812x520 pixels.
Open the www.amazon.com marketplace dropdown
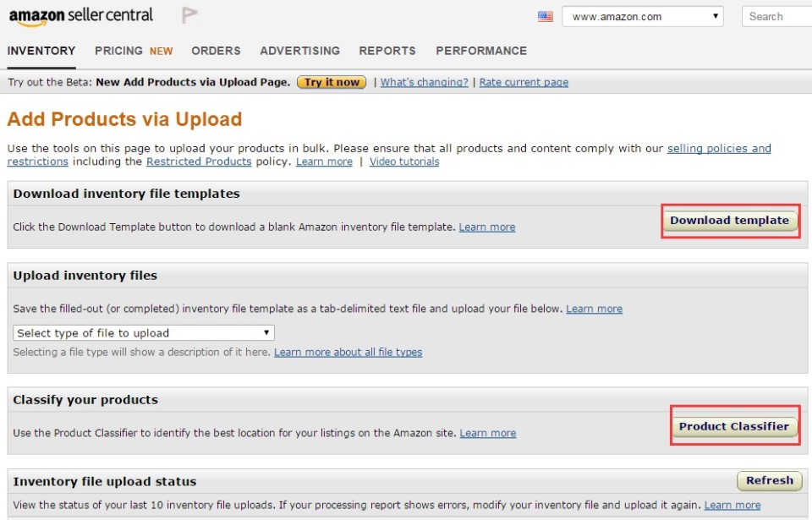pyautogui.click(x=643, y=16)
